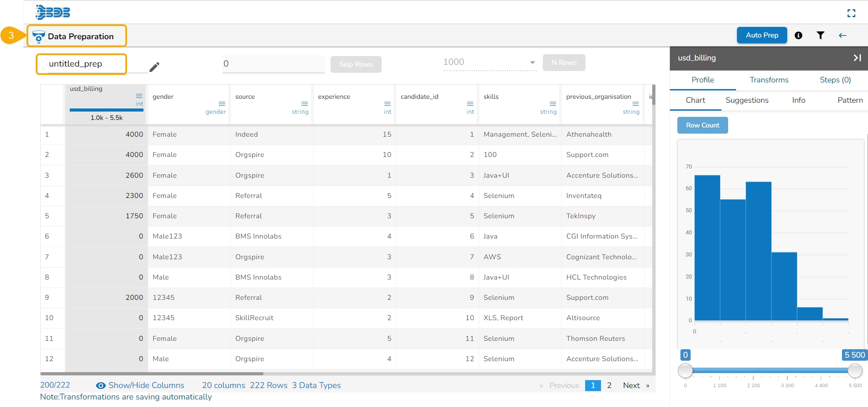Toggle full screen mode icon
Screen dimensions: 868x407
tap(851, 13)
